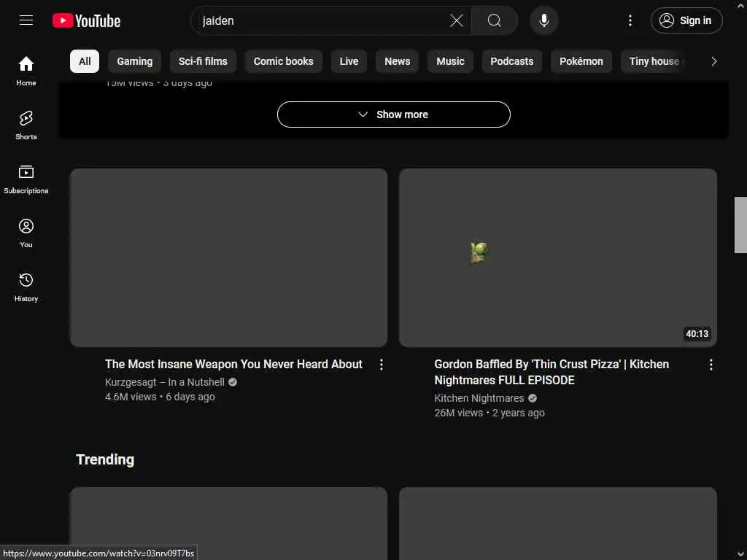The width and height of the screenshot is (747, 560).
Task: Click the Trending section heading
Action: point(105,459)
